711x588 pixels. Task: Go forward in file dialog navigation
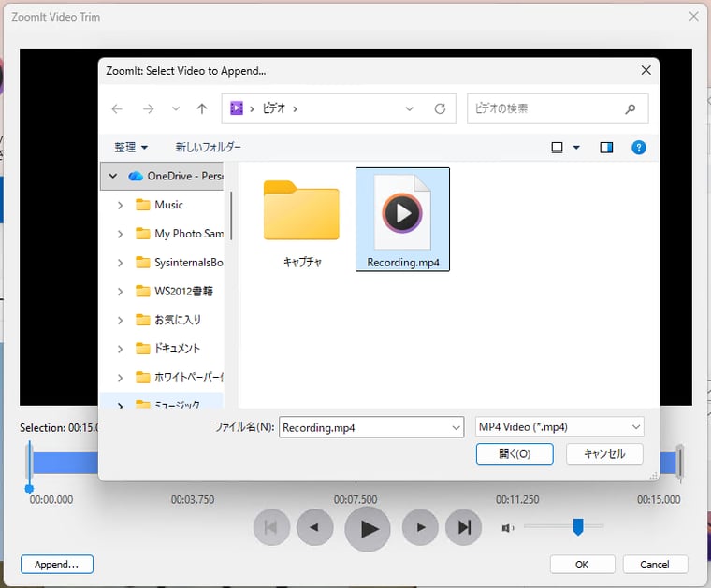pyautogui.click(x=148, y=108)
